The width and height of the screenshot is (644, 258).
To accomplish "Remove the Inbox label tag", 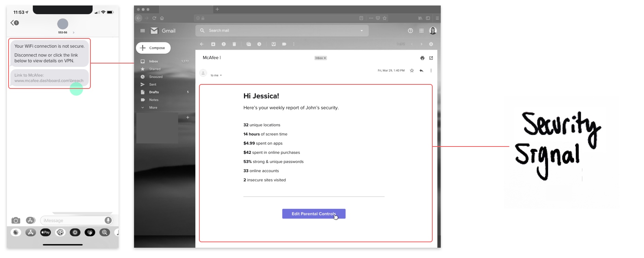I will [325, 58].
